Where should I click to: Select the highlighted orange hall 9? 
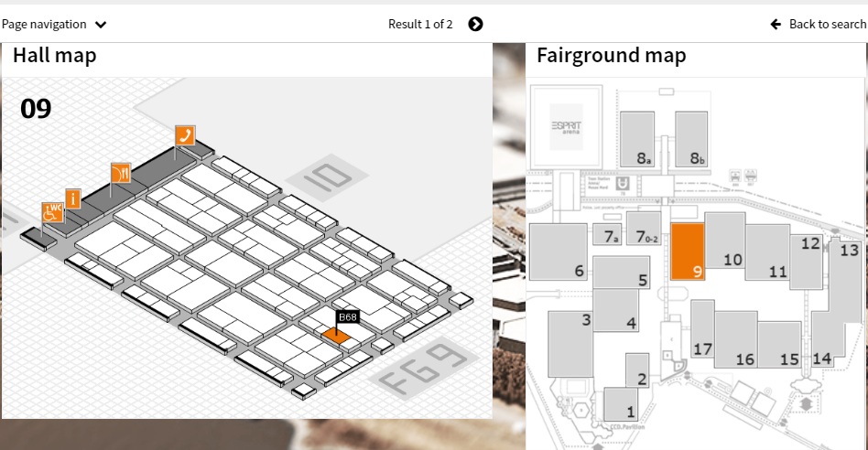pyautogui.click(x=687, y=250)
